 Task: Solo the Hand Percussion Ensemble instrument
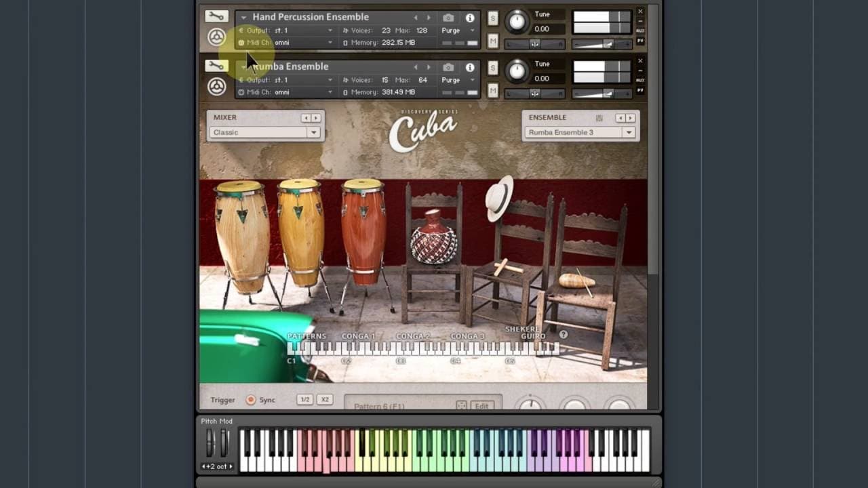pyautogui.click(x=493, y=18)
